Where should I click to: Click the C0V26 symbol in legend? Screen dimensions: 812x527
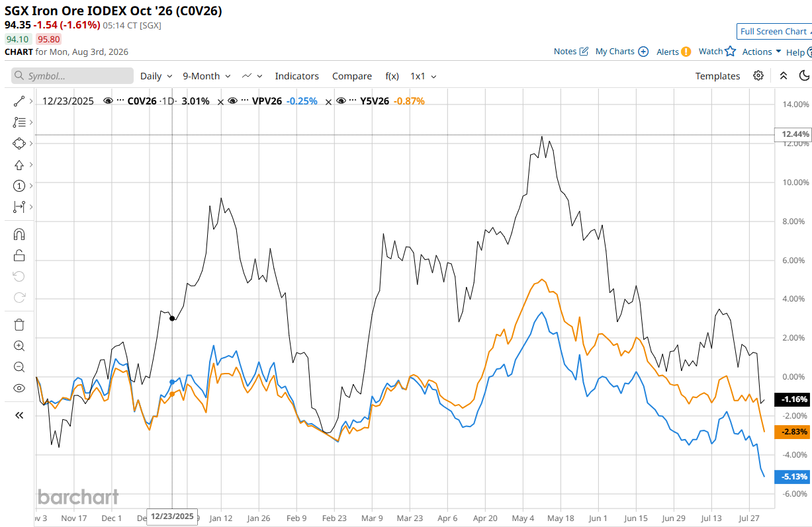pyautogui.click(x=143, y=101)
